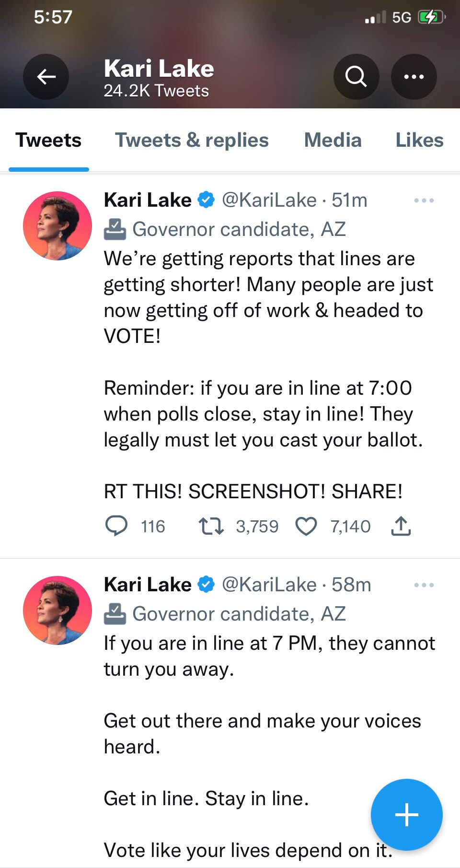Open the more options menu on the second tweet
The height and width of the screenshot is (868, 460).
(423, 585)
